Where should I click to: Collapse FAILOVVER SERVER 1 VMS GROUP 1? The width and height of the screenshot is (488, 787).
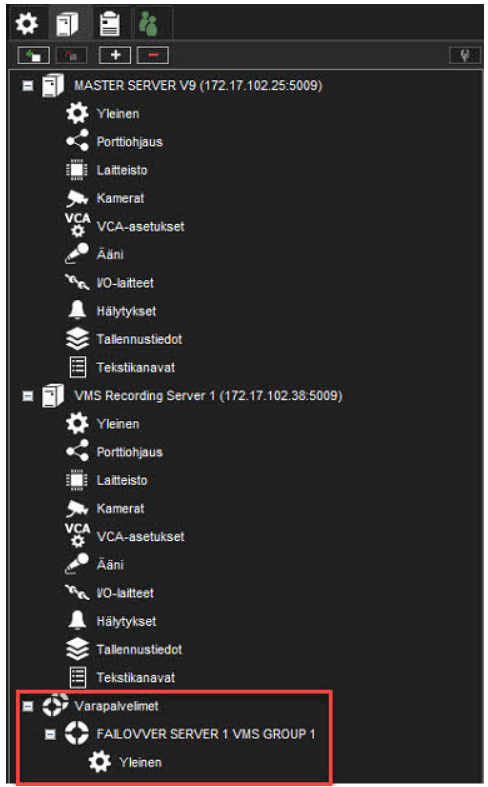[50, 734]
